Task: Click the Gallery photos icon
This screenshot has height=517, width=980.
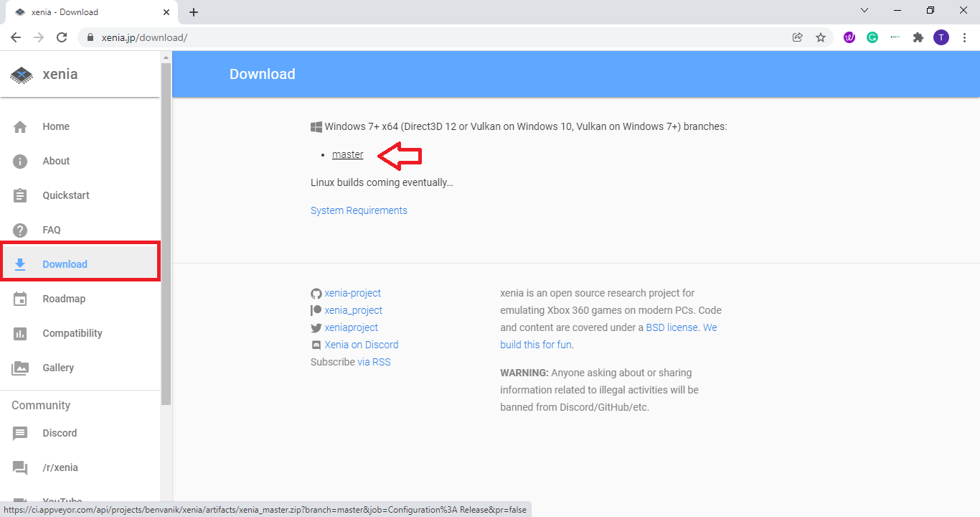Action: [x=20, y=368]
